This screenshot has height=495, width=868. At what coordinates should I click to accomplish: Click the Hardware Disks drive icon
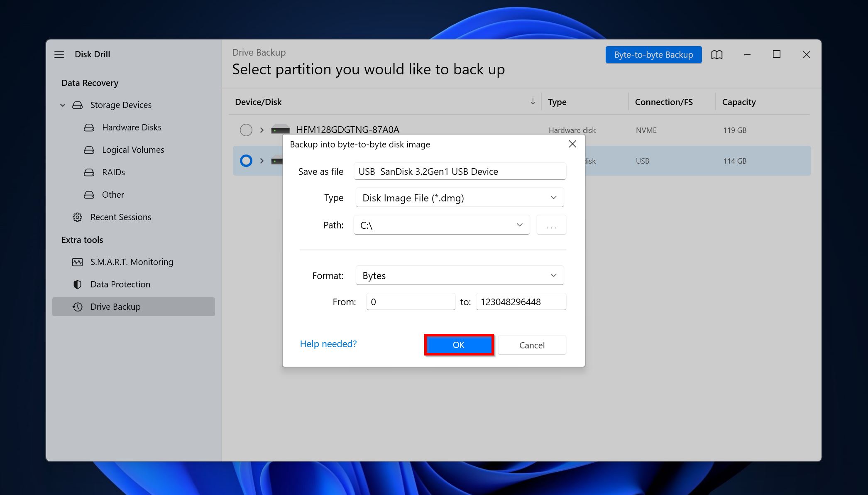point(89,127)
